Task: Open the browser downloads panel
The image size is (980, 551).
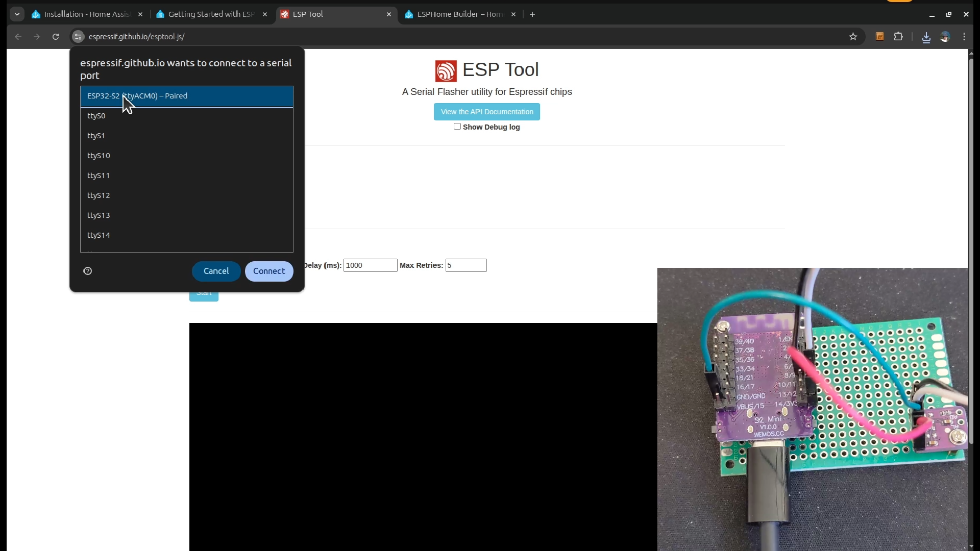Action: [926, 37]
